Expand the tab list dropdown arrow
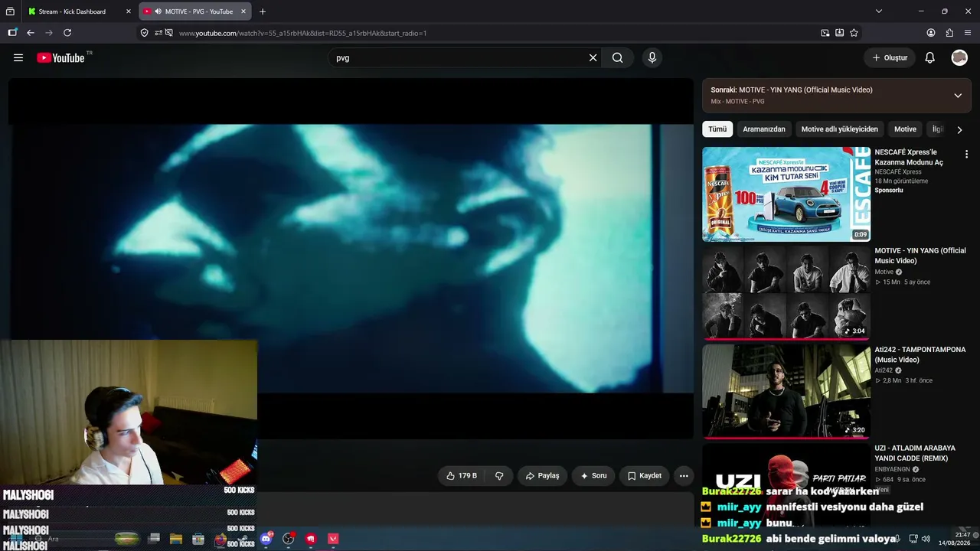The width and height of the screenshot is (980, 551). [879, 11]
